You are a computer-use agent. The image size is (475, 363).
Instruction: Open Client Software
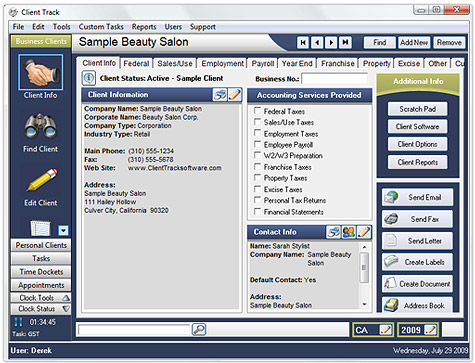point(417,127)
